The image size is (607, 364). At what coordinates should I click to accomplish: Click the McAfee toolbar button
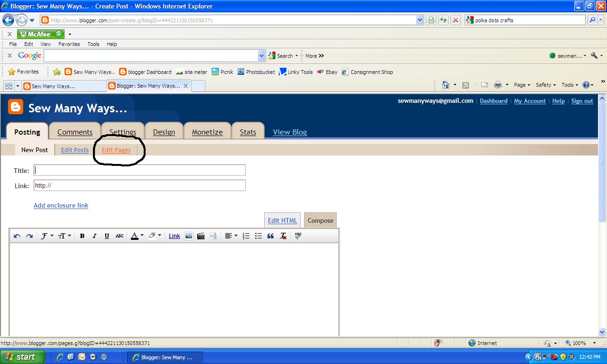click(40, 34)
